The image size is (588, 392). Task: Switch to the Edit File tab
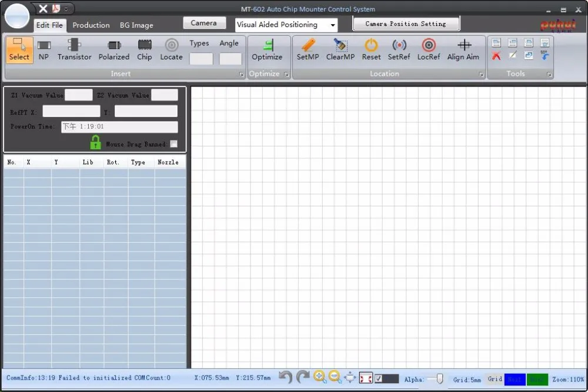(x=49, y=25)
